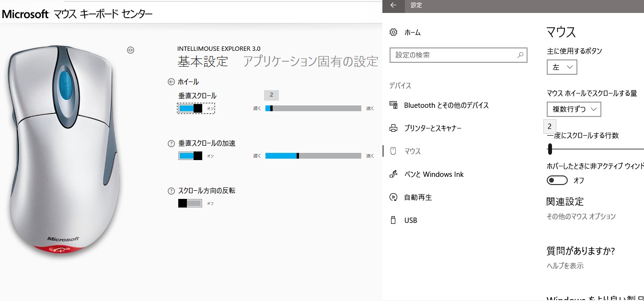Enable the スクロール方向の反転 toggle
Screen dimensions: 644x301
click(190, 203)
